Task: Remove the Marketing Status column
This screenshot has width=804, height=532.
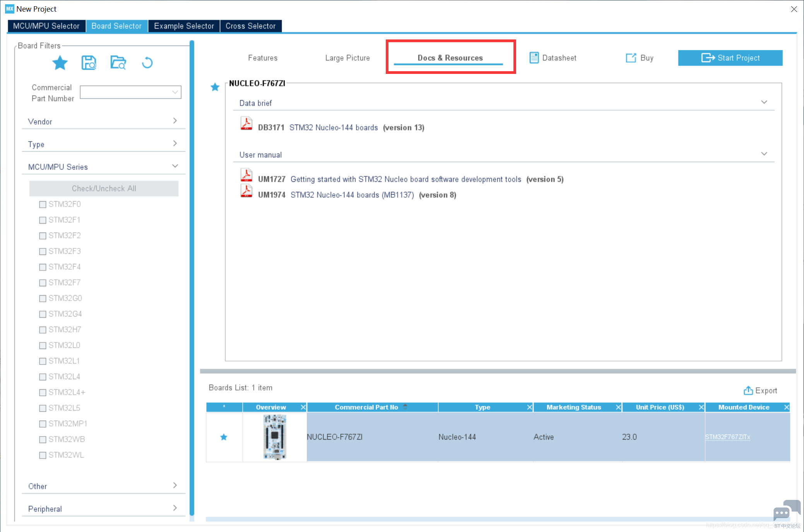Action: pos(618,407)
